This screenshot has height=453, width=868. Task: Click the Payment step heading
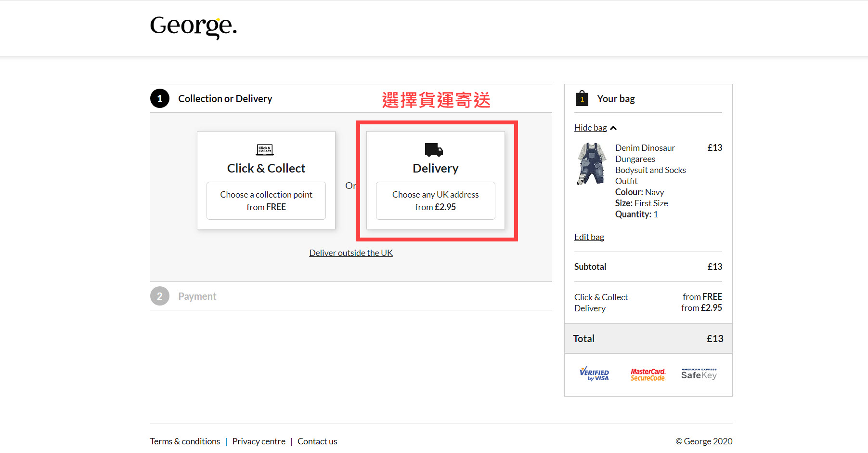click(197, 296)
